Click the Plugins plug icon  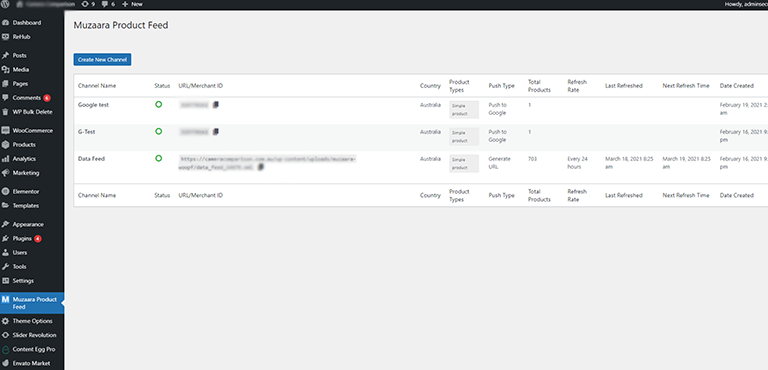5,239
